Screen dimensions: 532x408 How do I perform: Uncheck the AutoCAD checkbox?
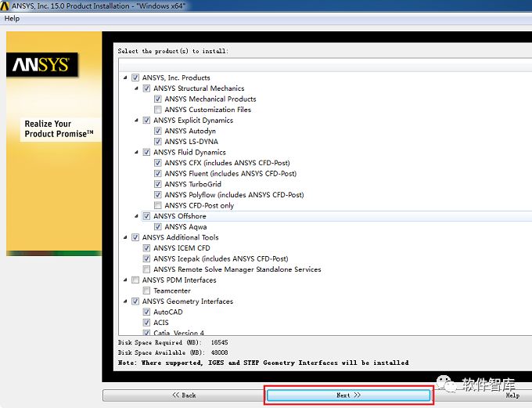(146, 312)
